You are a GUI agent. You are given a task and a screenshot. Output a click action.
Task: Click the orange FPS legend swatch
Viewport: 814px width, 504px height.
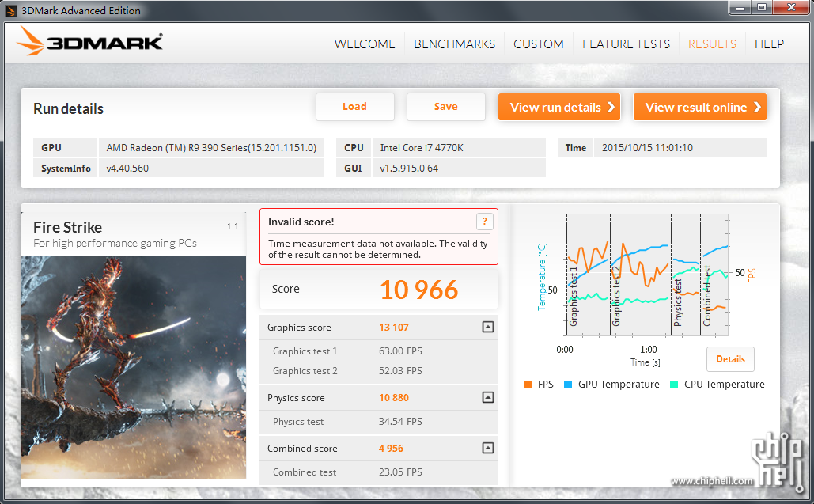coord(528,385)
